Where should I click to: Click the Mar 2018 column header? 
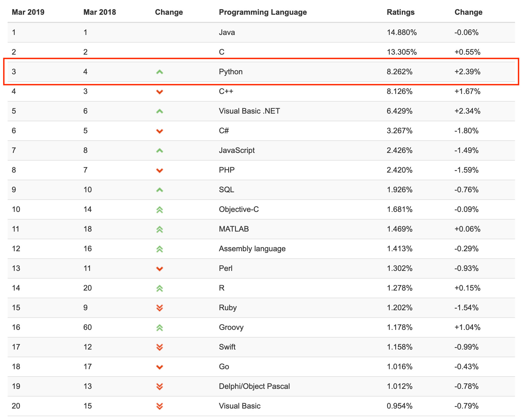point(99,12)
